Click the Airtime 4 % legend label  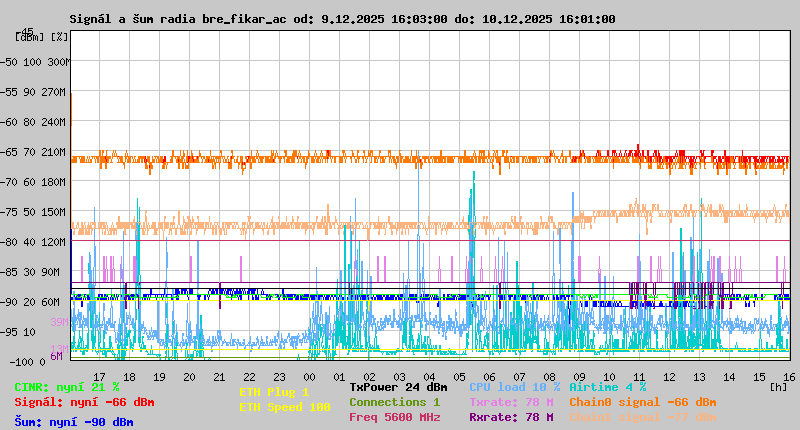tap(607, 387)
